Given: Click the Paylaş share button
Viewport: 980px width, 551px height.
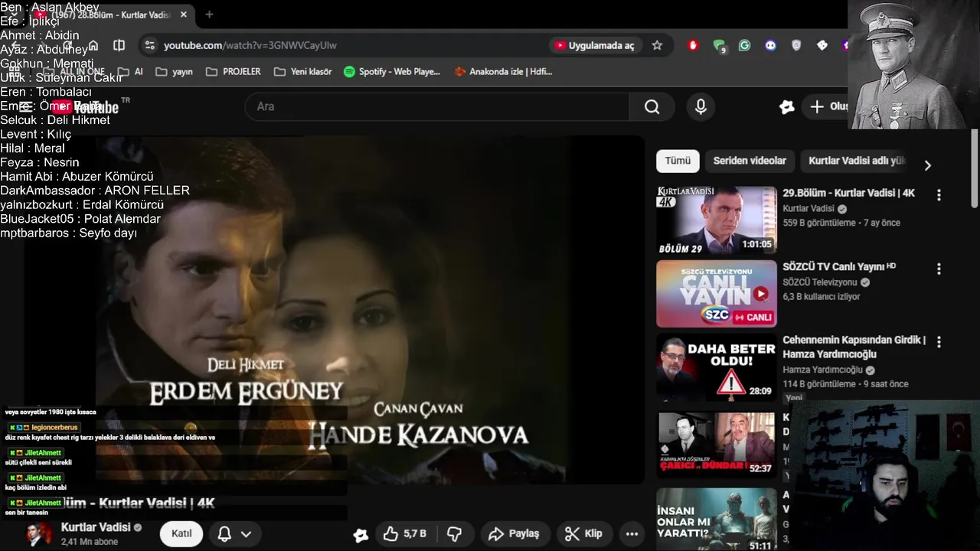Looking at the screenshot, I should point(514,533).
